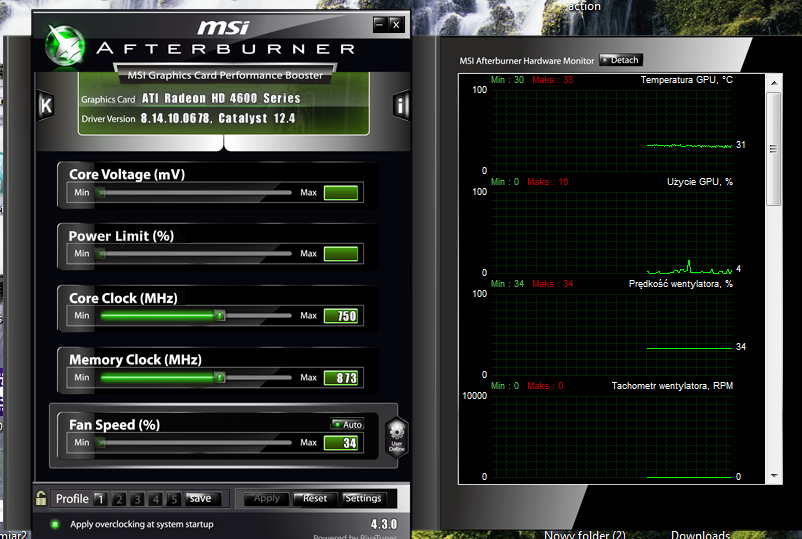Click the Memory Clock slider handle
Screen dimensions: 802x539
pos(219,377)
